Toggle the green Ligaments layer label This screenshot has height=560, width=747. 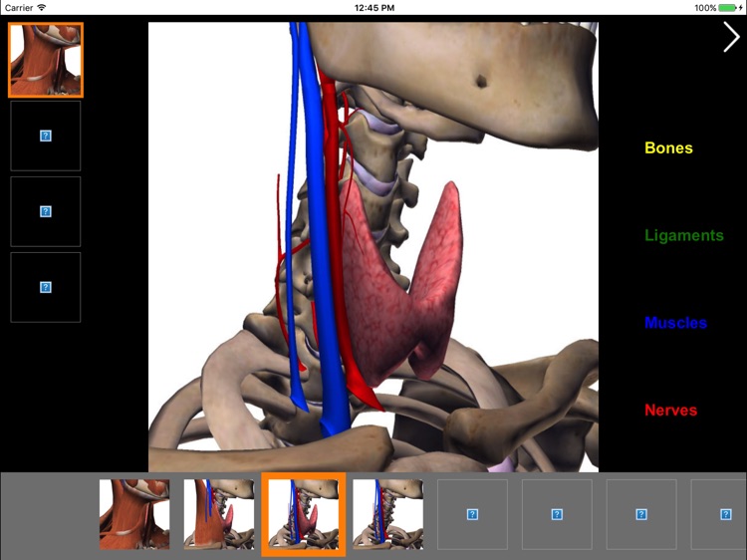coord(683,236)
